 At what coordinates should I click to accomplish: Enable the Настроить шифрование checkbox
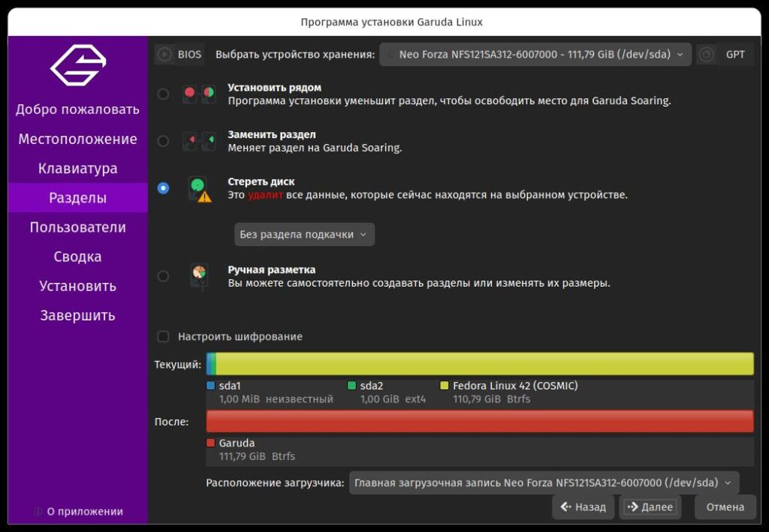pos(163,337)
